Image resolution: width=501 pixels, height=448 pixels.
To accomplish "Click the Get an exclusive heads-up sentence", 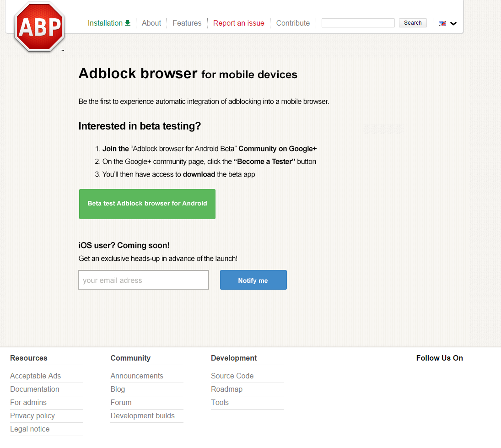I will (158, 258).
